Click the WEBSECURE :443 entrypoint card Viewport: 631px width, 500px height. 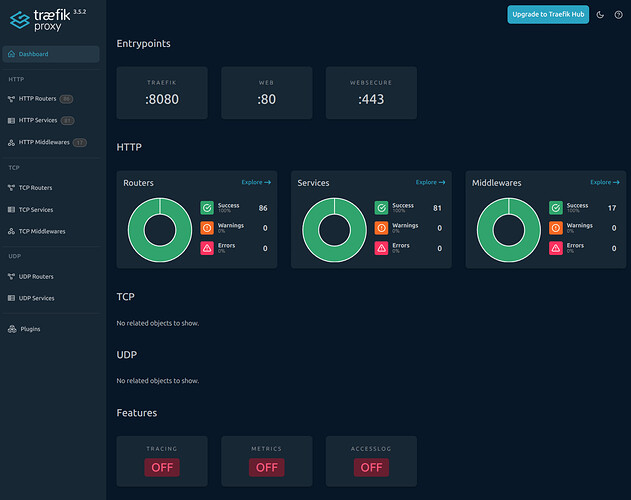click(x=371, y=93)
